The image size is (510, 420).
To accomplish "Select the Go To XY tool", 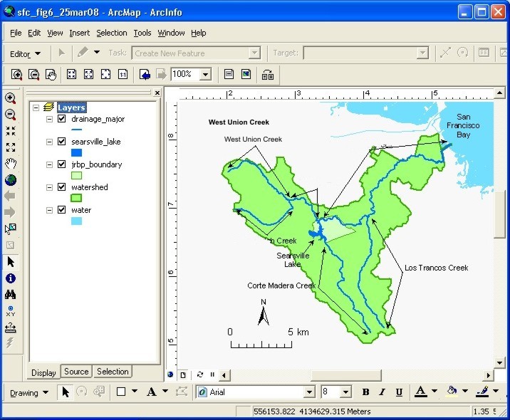I will pyautogui.click(x=11, y=311).
